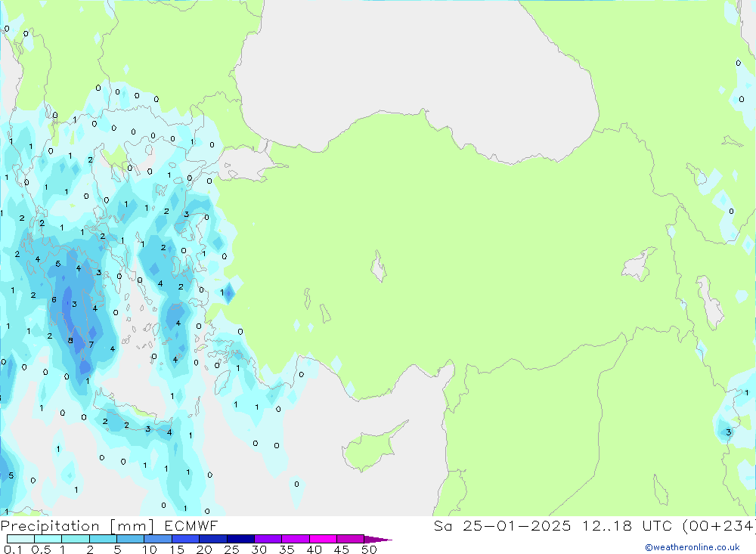Image resolution: width=756 pixels, height=554 pixels.
Task: Click the '(00+234)' forecast offset label
Action: coord(717,526)
